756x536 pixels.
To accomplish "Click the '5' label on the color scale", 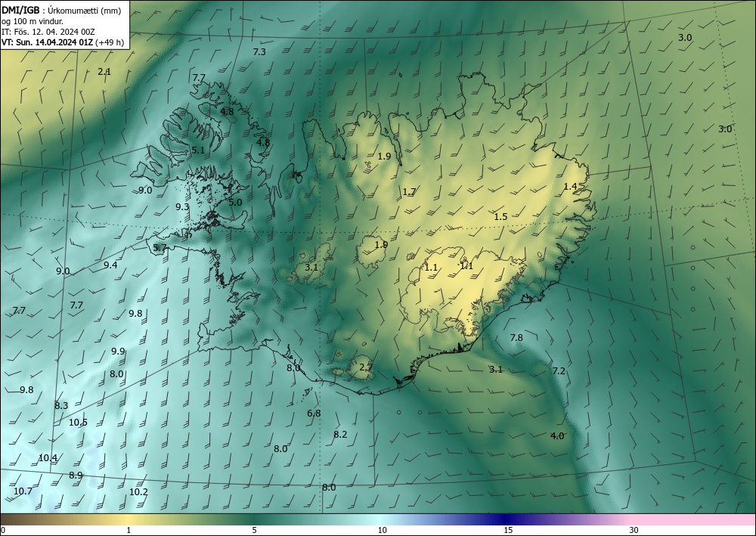I will pos(254,531).
